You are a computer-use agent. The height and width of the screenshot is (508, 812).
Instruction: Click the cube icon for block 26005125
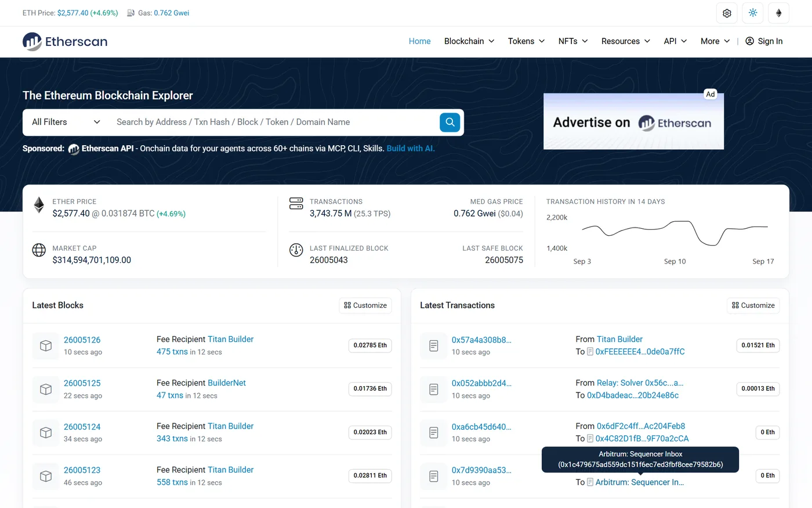[x=46, y=389]
